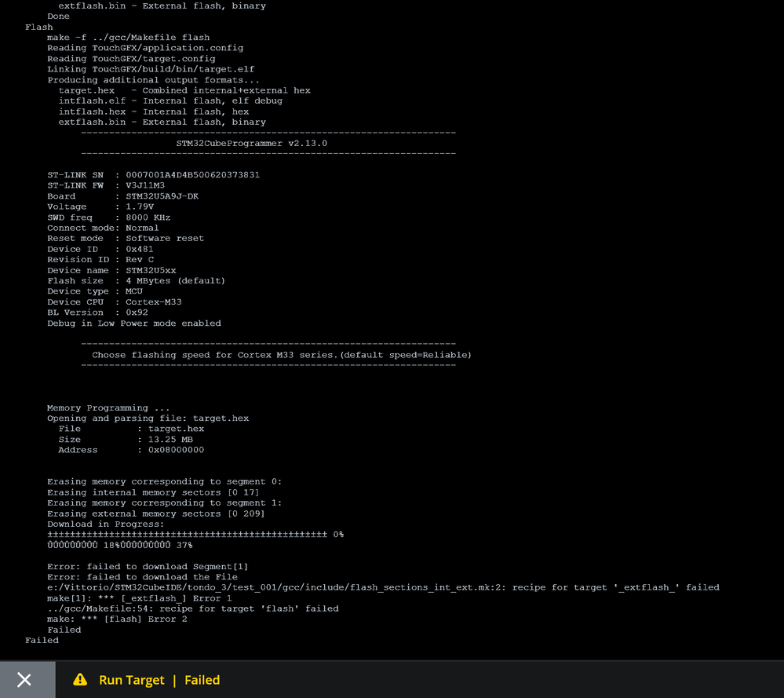Click 'Erasing memory corresponding to segment 1:' line

[x=165, y=502]
